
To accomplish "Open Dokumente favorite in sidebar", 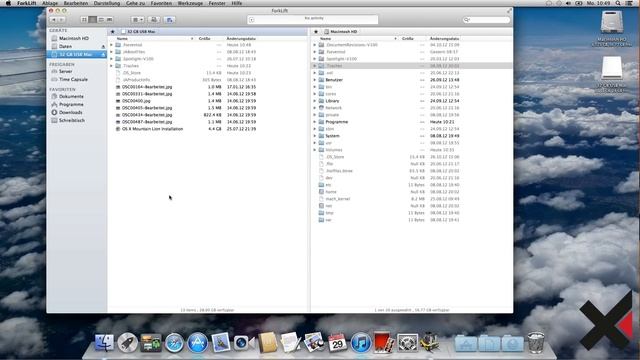I will [x=71, y=97].
